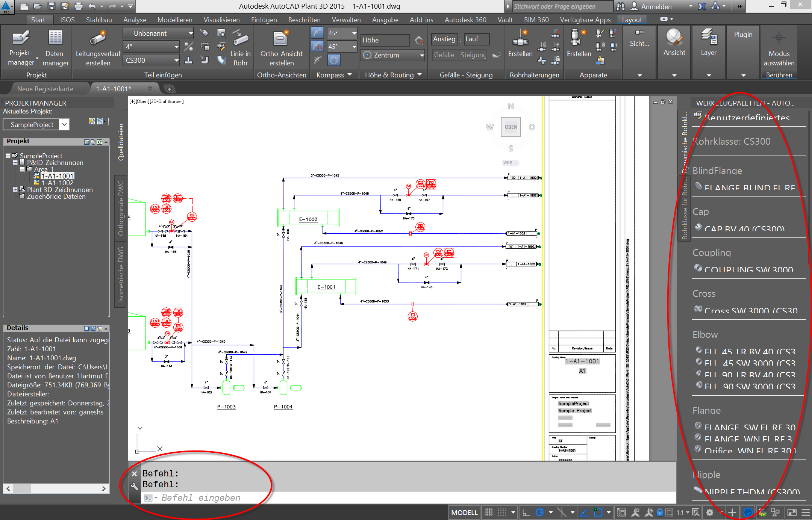812x520 pixels.
Task: Click the Details panel horizontal scrollbar
Action: [x=56, y=488]
